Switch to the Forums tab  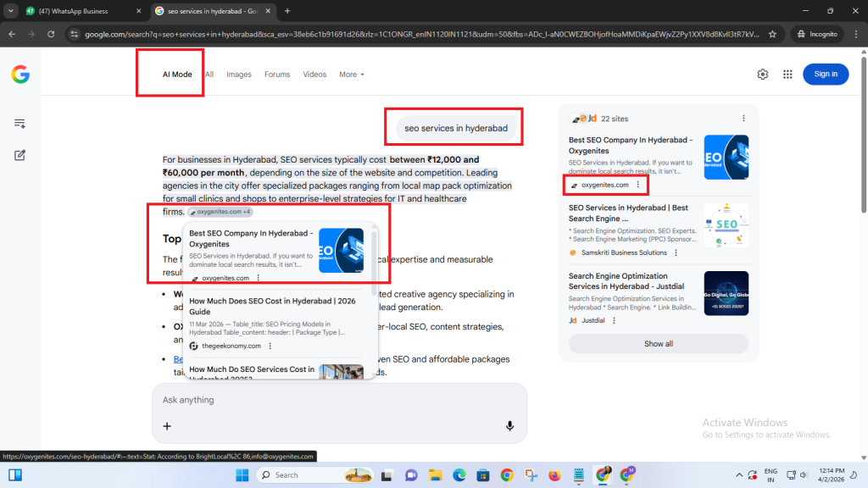coord(277,75)
